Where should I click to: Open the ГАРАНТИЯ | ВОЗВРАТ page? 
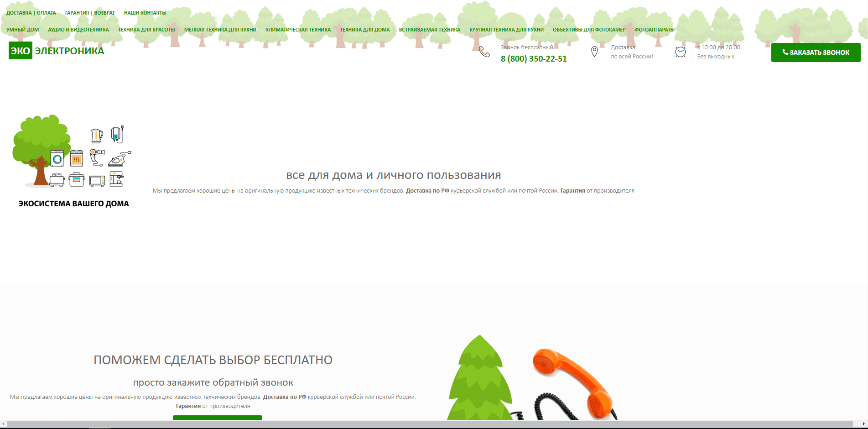[x=90, y=13]
